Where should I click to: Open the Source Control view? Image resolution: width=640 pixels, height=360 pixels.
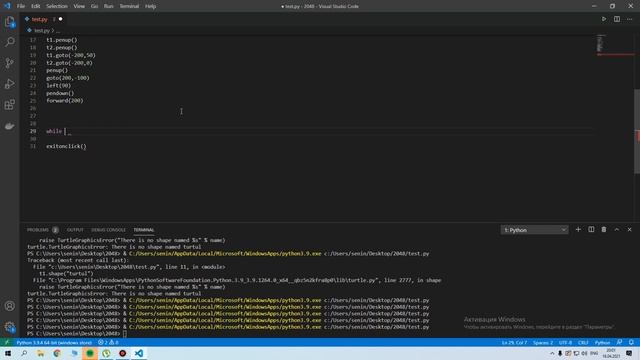pos(10,63)
